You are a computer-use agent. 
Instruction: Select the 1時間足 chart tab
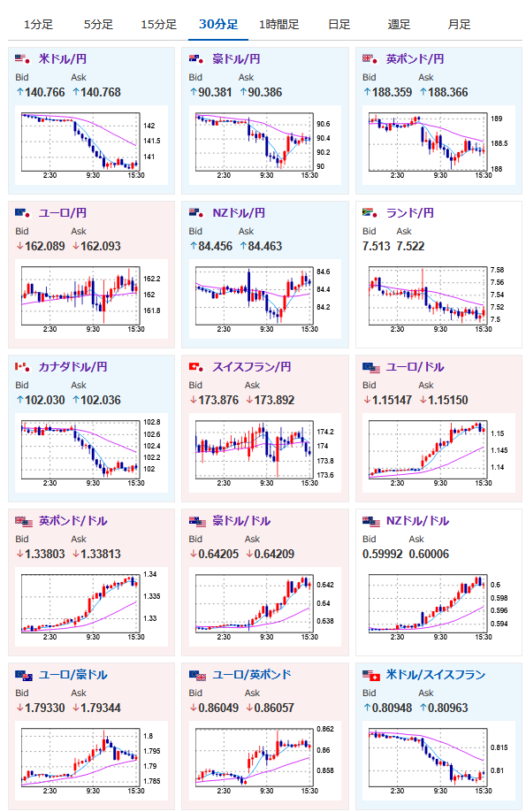tap(278, 25)
